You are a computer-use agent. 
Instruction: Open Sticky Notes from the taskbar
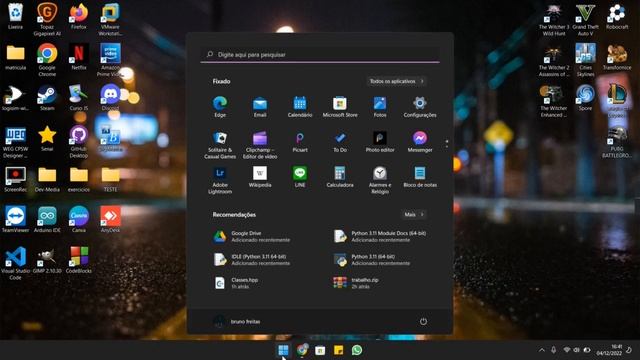pos(338,350)
